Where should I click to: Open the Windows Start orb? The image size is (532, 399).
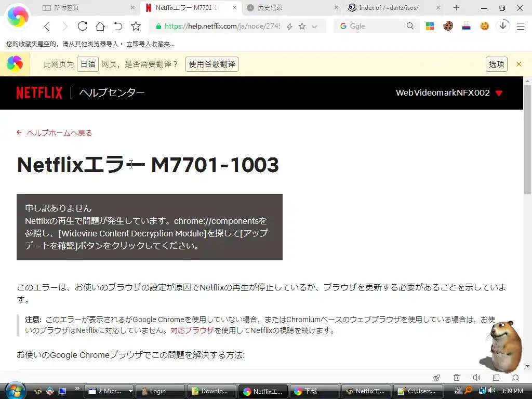16,391
